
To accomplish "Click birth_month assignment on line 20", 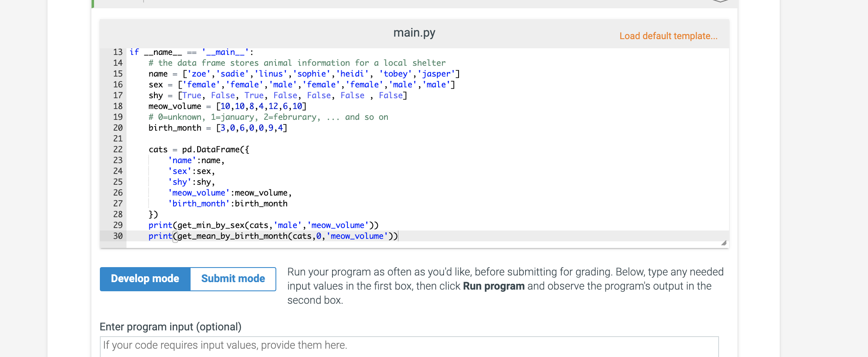I will tap(218, 128).
